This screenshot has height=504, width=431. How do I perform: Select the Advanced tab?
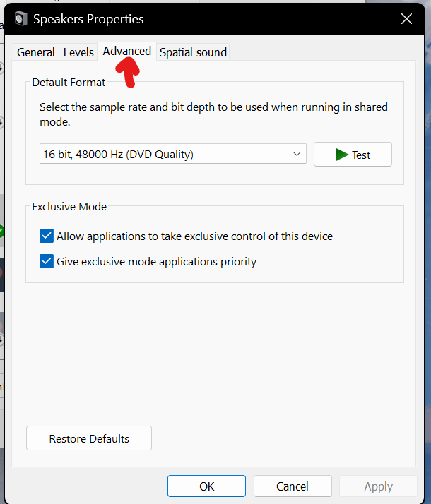click(126, 51)
